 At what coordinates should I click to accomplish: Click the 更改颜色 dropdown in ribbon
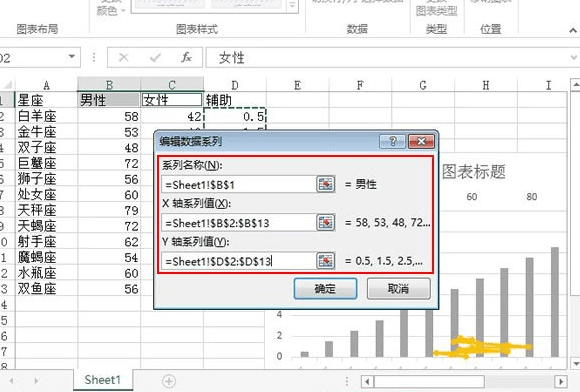coord(110,8)
